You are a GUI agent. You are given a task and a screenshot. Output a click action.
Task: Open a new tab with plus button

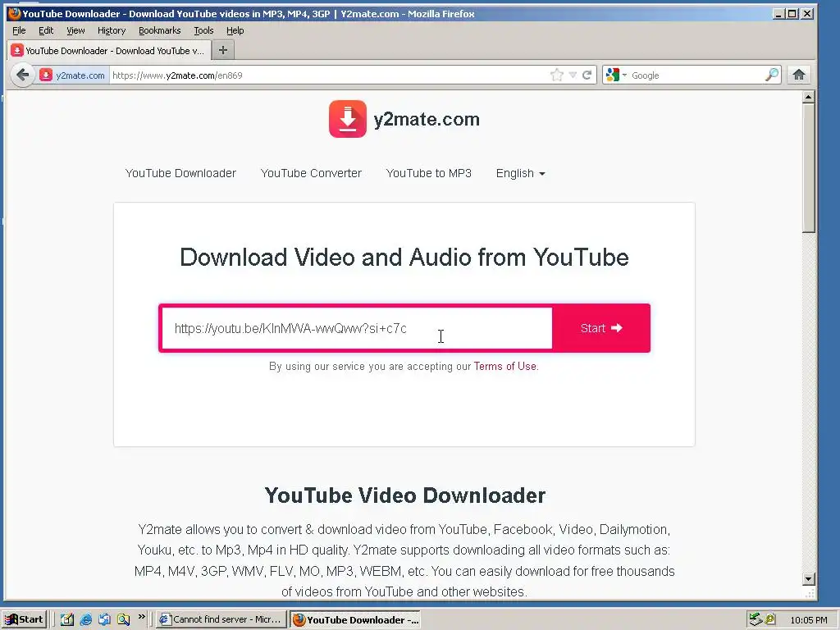[x=223, y=50]
